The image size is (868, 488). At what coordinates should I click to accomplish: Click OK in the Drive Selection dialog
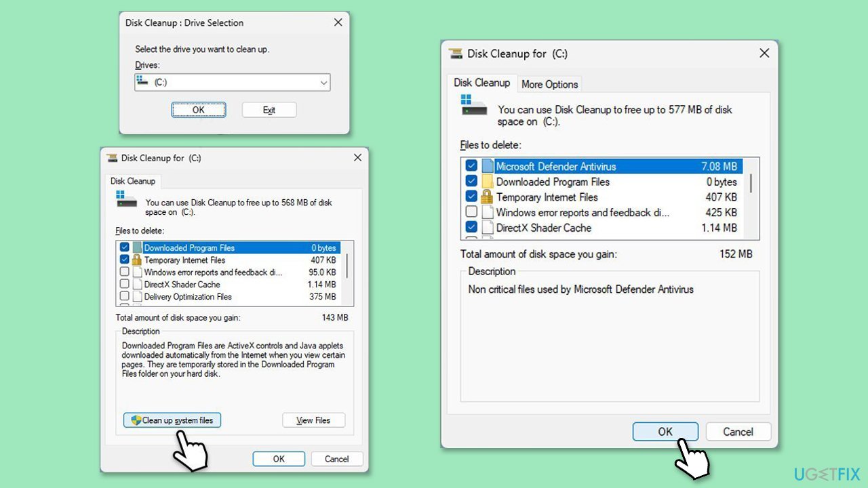[198, 110]
